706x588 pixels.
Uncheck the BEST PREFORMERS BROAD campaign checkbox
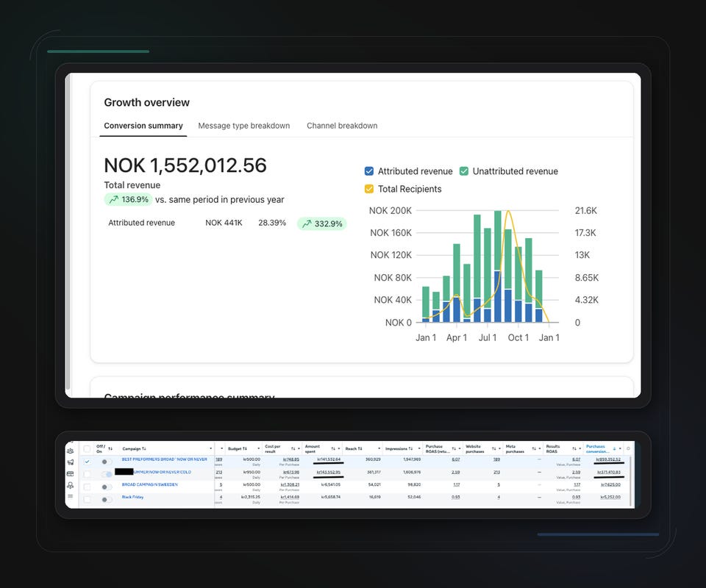(x=87, y=462)
